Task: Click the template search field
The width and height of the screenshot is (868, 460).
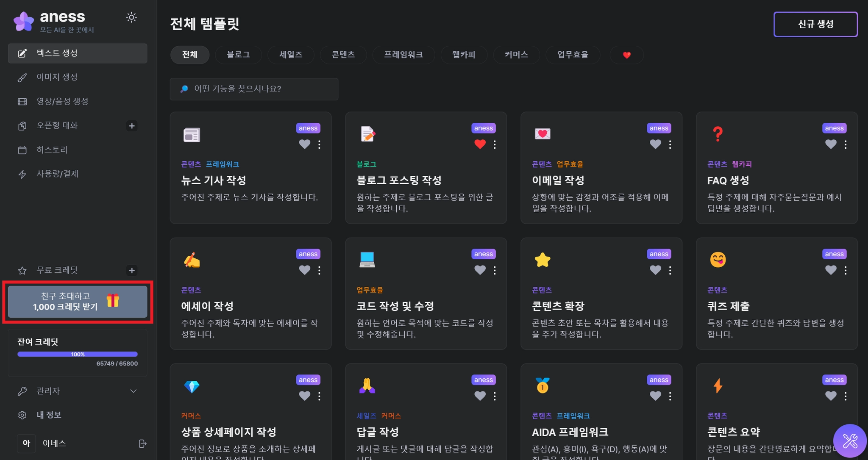Action: [254, 89]
